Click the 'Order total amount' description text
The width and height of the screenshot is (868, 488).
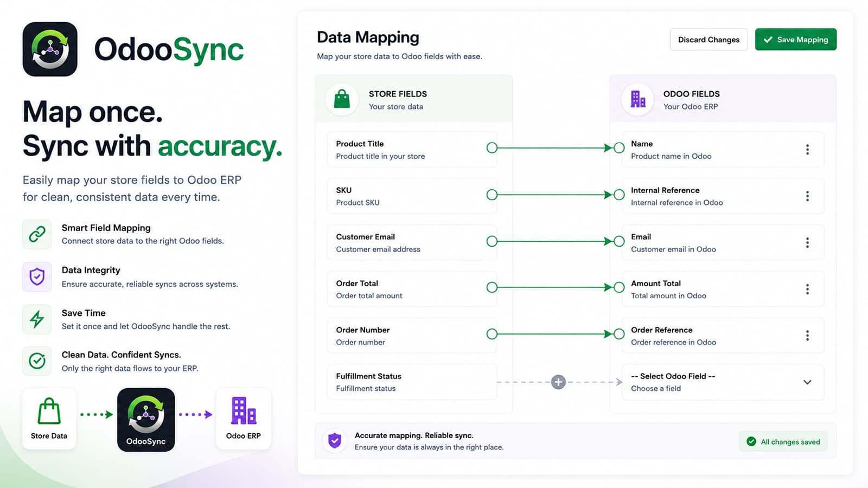click(x=369, y=296)
